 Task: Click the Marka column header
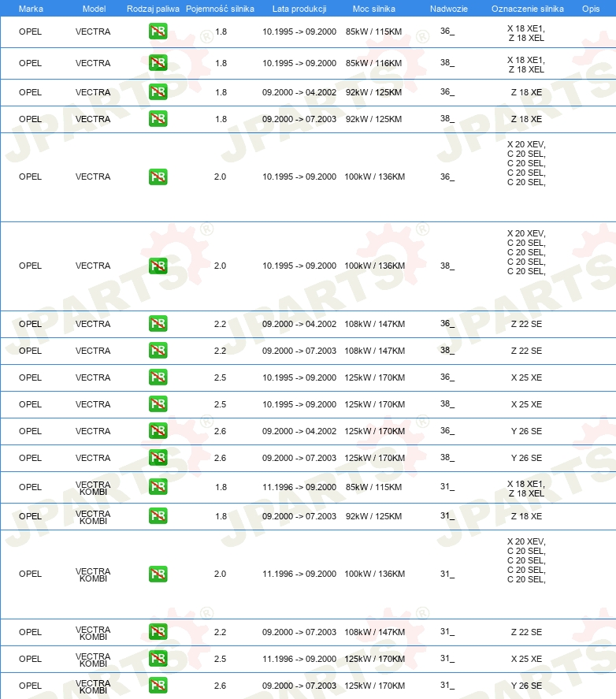[31, 9]
